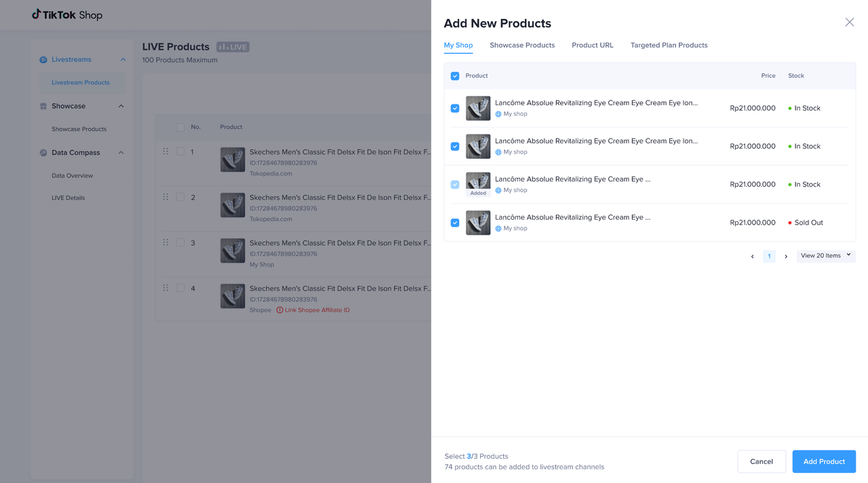Open thumbnail of the Sold Out product
The height and width of the screenshot is (483, 868).
[478, 223]
